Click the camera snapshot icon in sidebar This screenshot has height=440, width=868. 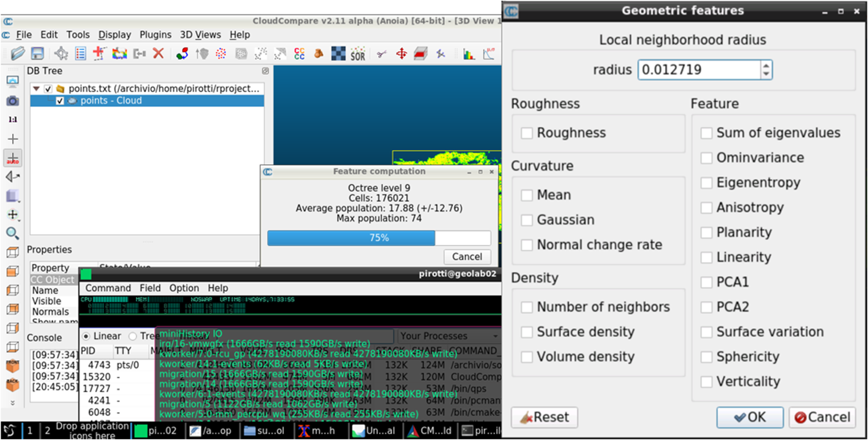tap(12, 101)
